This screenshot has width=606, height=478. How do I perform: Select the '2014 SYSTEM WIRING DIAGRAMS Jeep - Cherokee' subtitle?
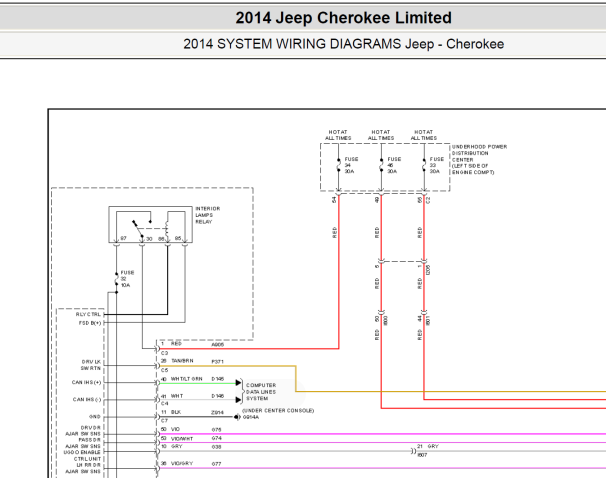click(x=343, y=44)
